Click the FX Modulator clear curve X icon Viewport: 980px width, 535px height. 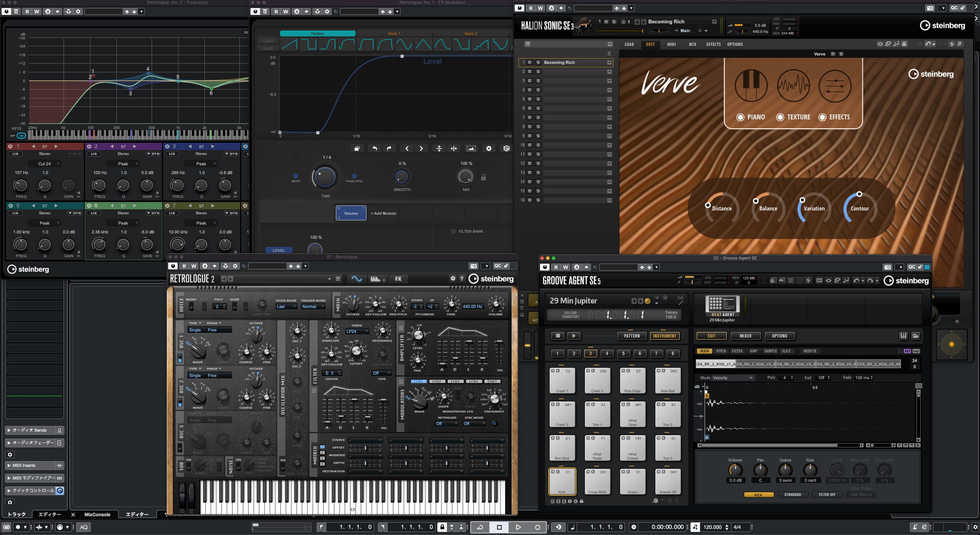489,148
